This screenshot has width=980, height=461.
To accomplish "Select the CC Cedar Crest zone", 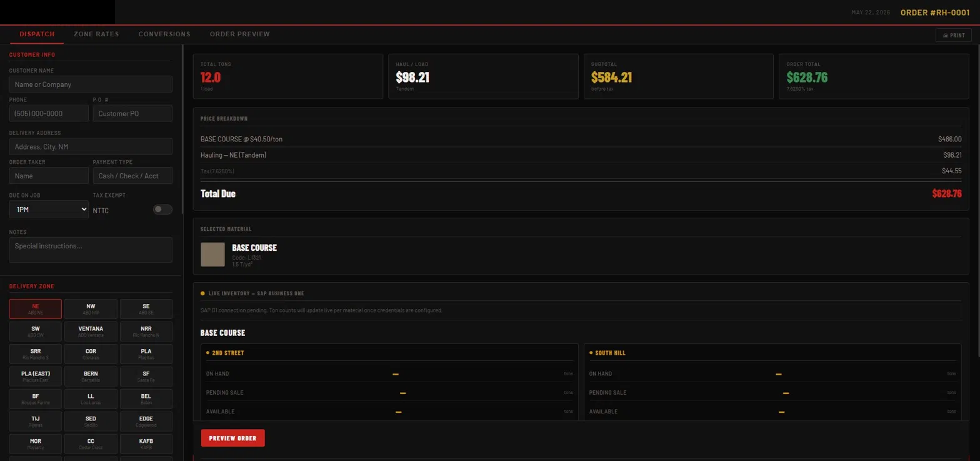I will click(x=91, y=444).
